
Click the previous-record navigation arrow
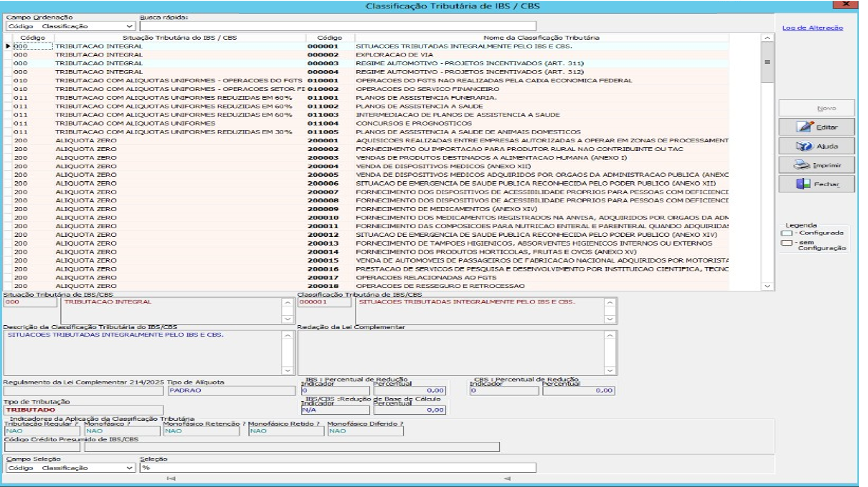tap(507, 478)
